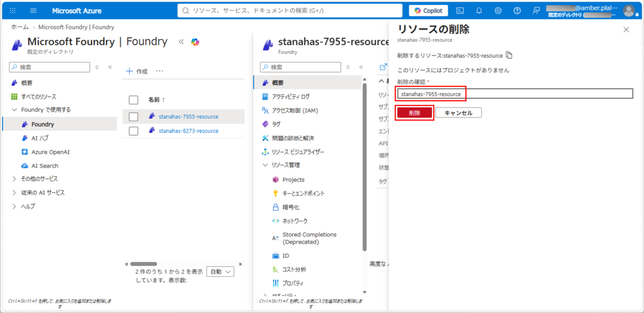Click the Copilot icon beside Foundry title

click(195, 42)
